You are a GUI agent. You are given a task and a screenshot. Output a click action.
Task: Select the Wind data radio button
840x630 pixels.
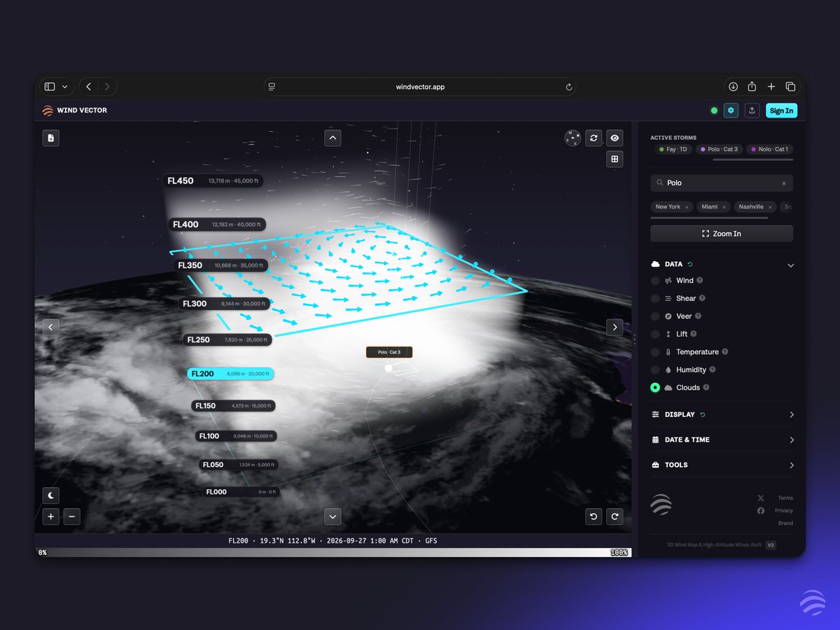coord(655,281)
